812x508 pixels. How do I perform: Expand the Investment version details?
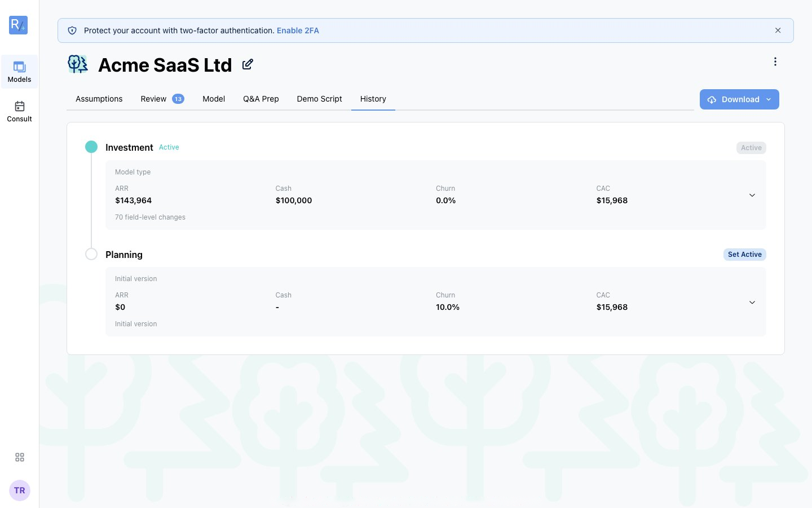(x=752, y=195)
